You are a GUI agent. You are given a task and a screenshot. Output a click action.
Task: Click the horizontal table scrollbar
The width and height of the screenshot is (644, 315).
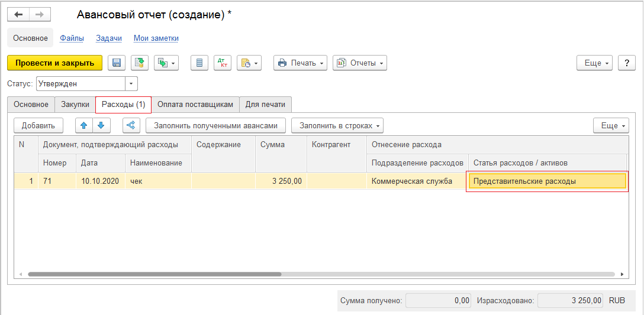[154, 274]
